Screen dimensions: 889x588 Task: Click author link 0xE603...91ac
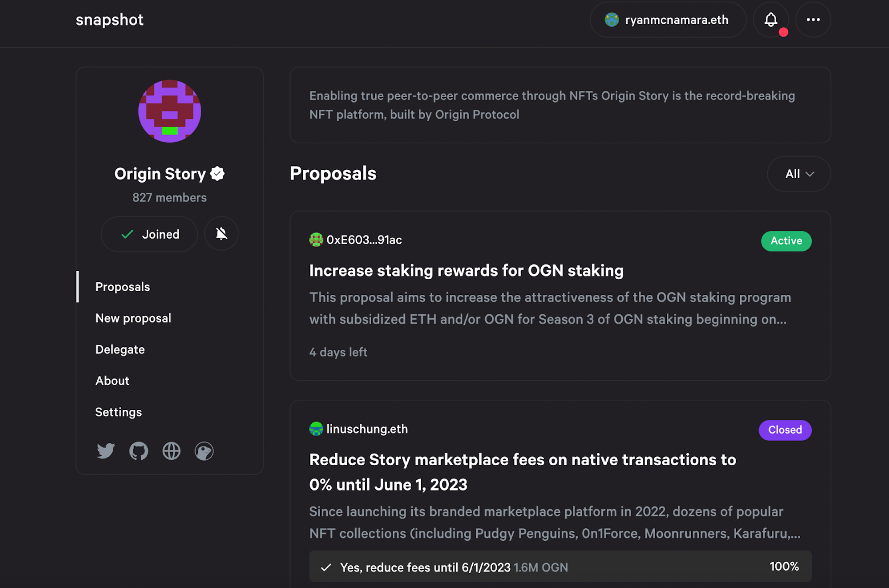point(364,240)
